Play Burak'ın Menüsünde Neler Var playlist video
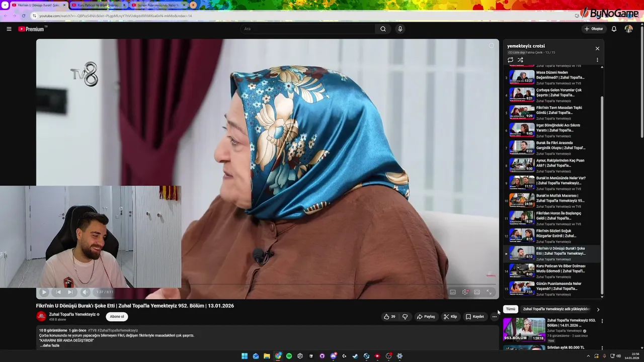This screenshot has height=362, width=644. click(553, 183)
